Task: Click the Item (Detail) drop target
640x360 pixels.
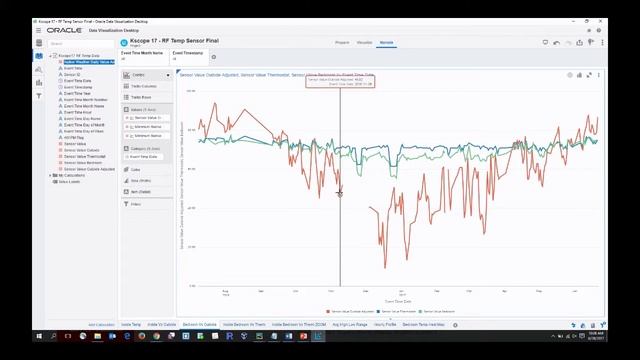Action: pyautogui.click(x=147, y=191)
